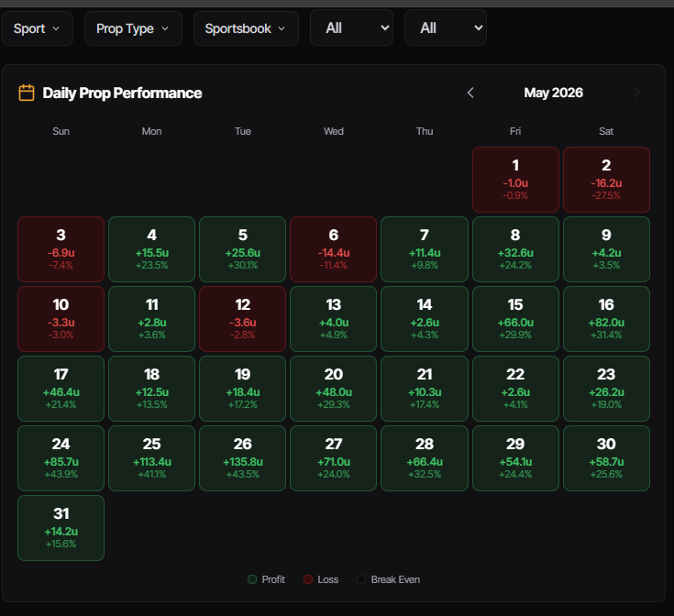Select day 11 showing +2.8u

pos(151,319)
